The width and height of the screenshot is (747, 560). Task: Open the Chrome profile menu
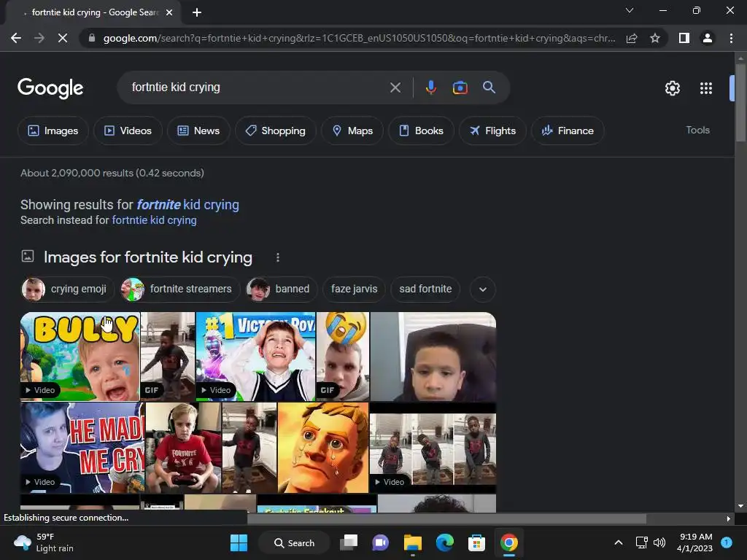coord(708,38)
